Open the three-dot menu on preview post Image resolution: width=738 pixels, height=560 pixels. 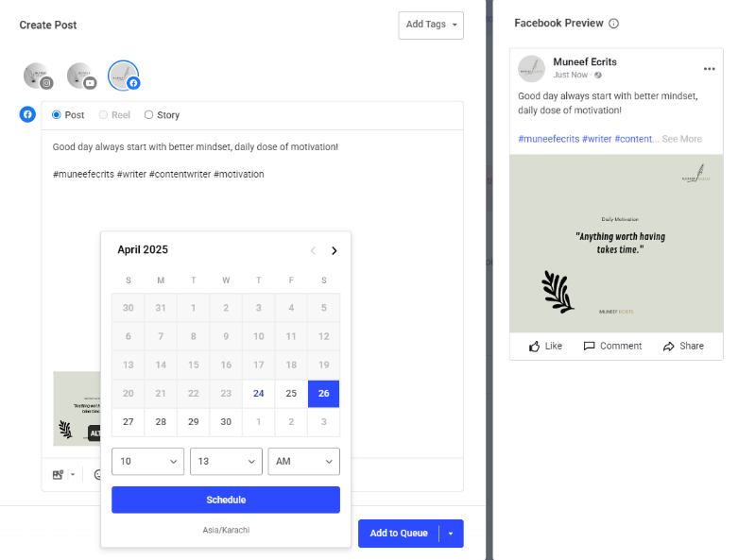click(710, 69)
